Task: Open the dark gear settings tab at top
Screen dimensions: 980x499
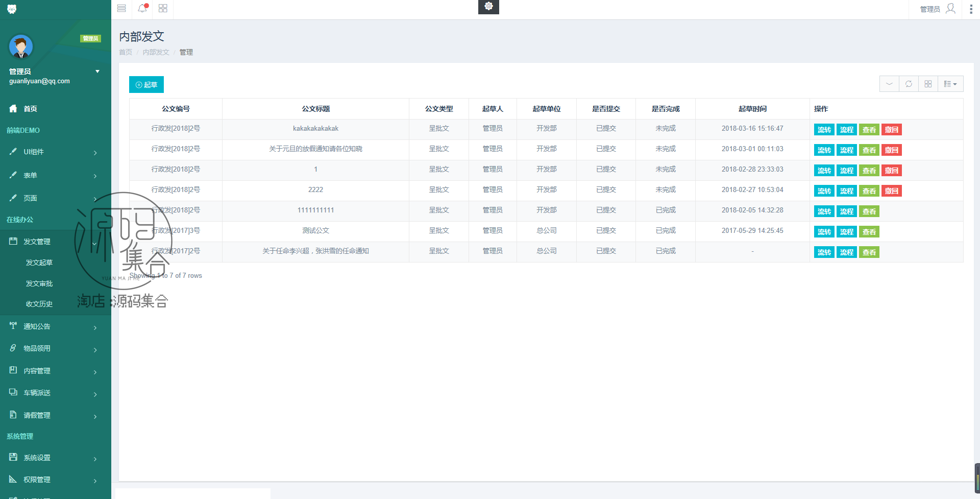Action: click(x=488, y=7)
